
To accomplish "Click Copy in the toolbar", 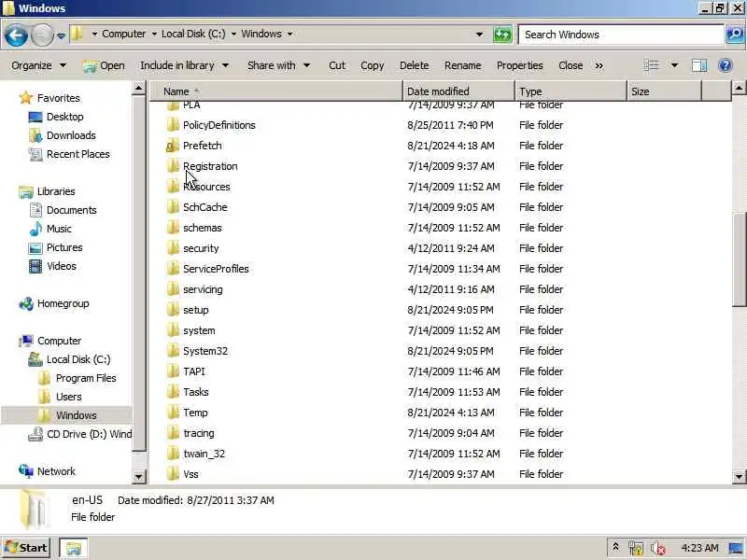I will point(372,65).
